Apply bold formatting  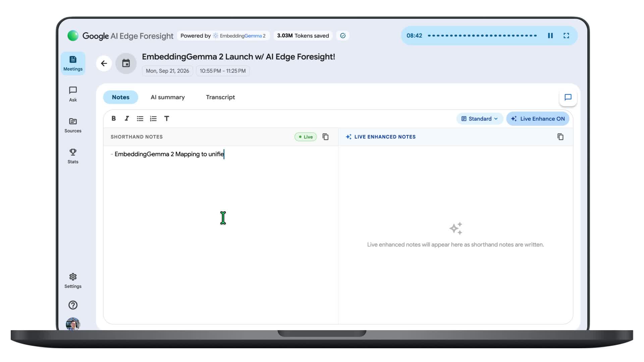[x=114, y=118]
